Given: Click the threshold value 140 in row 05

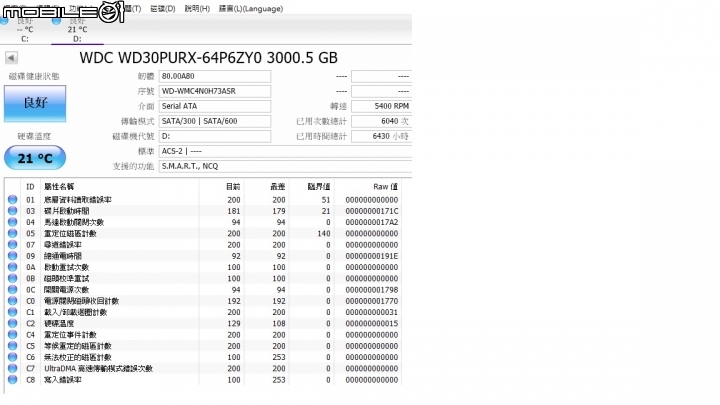Looking at the screenshot, I should click(324, 233).
